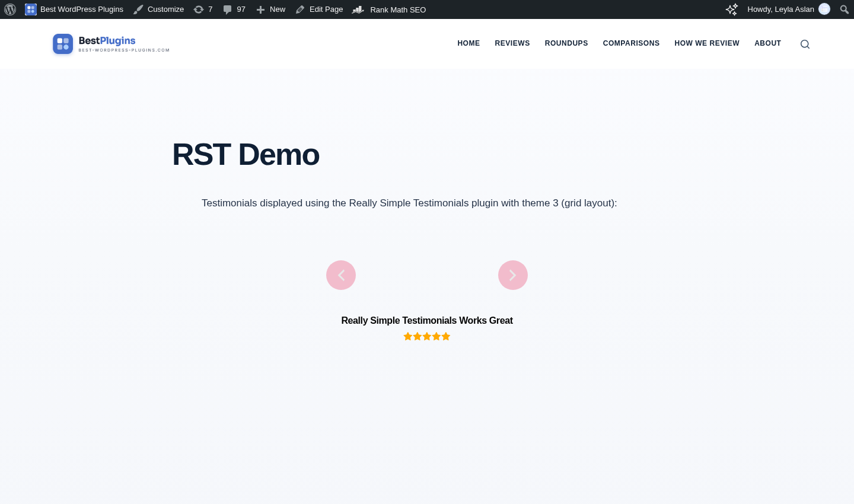Open the ROUNDUPS nav link
Screen dimensions: 854x504
tap(566, 43)
